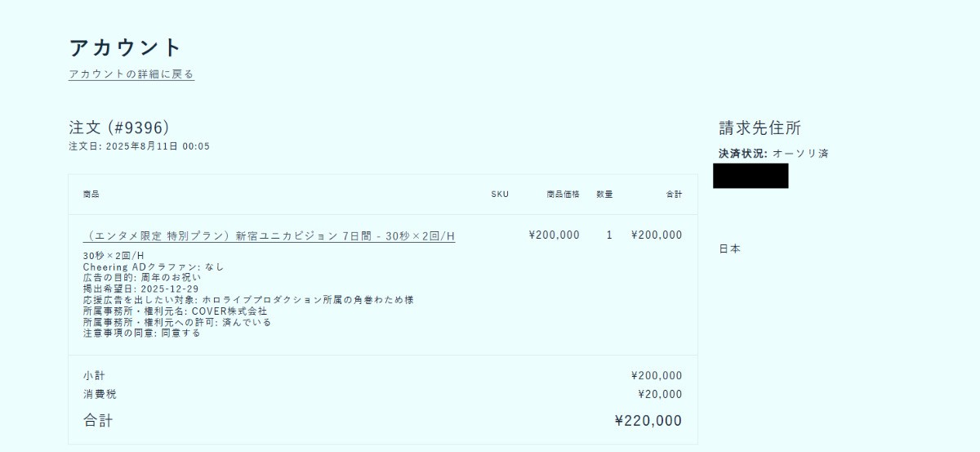This screenshot has height=452, width=980.
Task: Open the 新宿ユニカビジョン 7日間 product link
Action: [269, 236]
